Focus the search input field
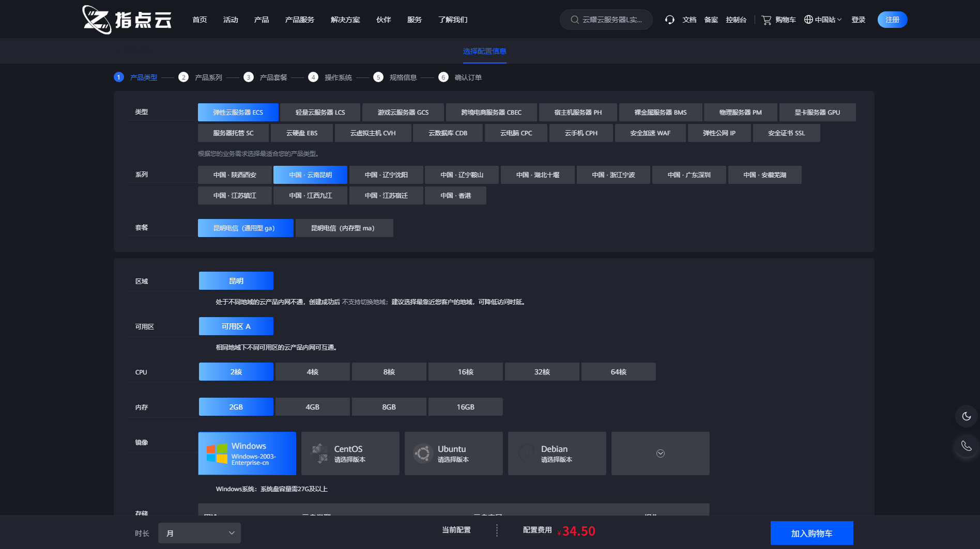980x549 pixels. pyautogui.click(x=606, y=20)
